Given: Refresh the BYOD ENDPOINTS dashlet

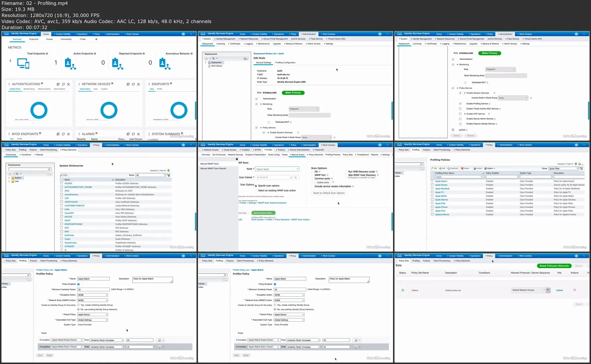Looking at the screenshot, I should [63, 134].
